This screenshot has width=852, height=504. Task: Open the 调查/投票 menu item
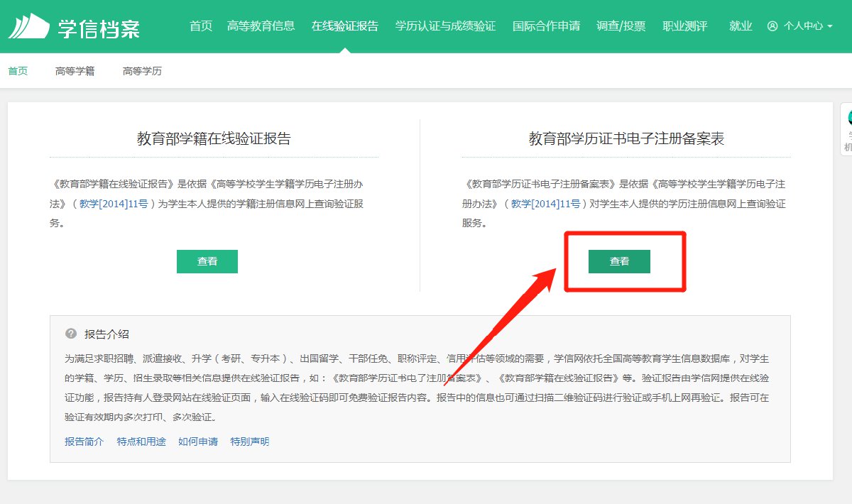click(x=621, y=26)
